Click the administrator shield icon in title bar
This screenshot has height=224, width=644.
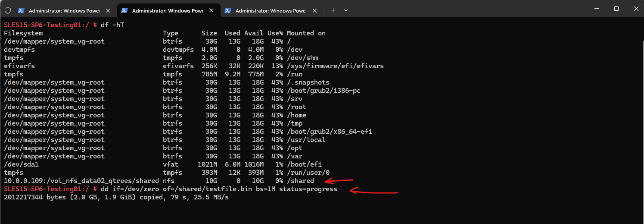(x=7, y=10)
